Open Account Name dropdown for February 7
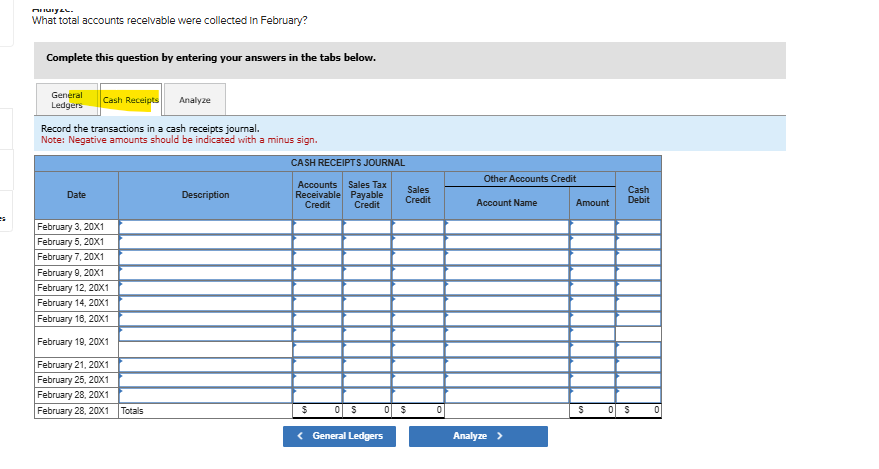 (507, 257)
